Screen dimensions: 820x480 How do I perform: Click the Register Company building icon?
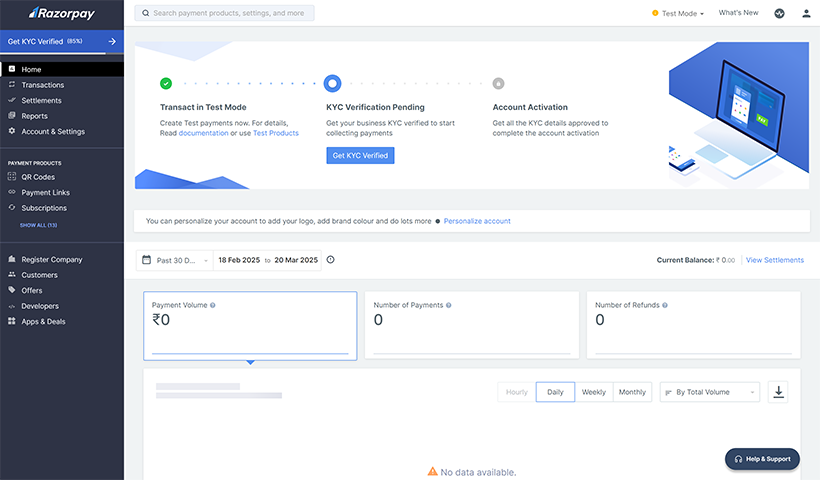pyautogui.click(x=12, y=259)
